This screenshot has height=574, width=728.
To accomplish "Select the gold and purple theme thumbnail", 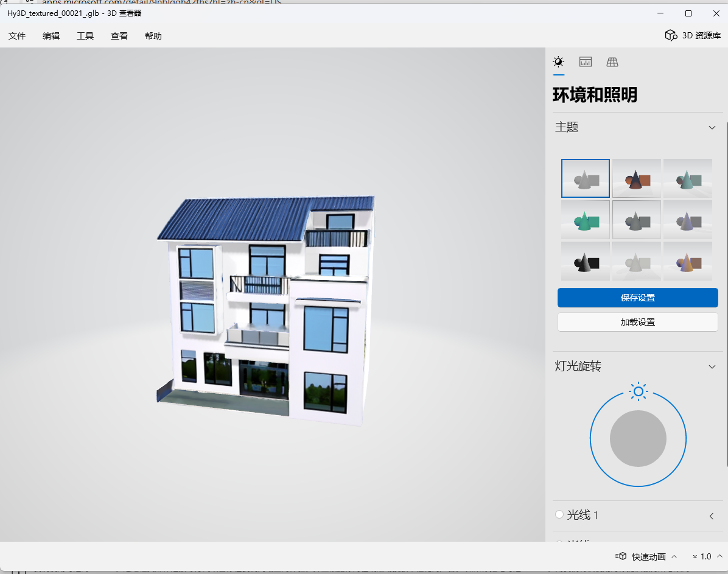I will (688, 261).
